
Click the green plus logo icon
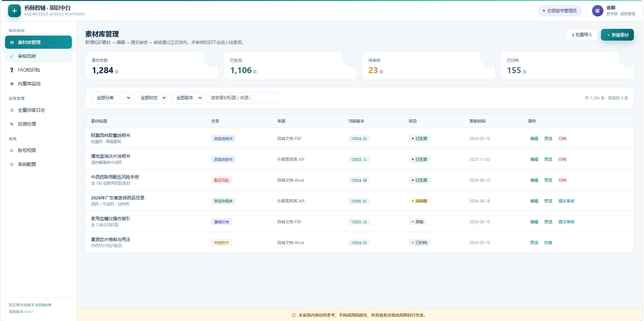click(14, 11)
